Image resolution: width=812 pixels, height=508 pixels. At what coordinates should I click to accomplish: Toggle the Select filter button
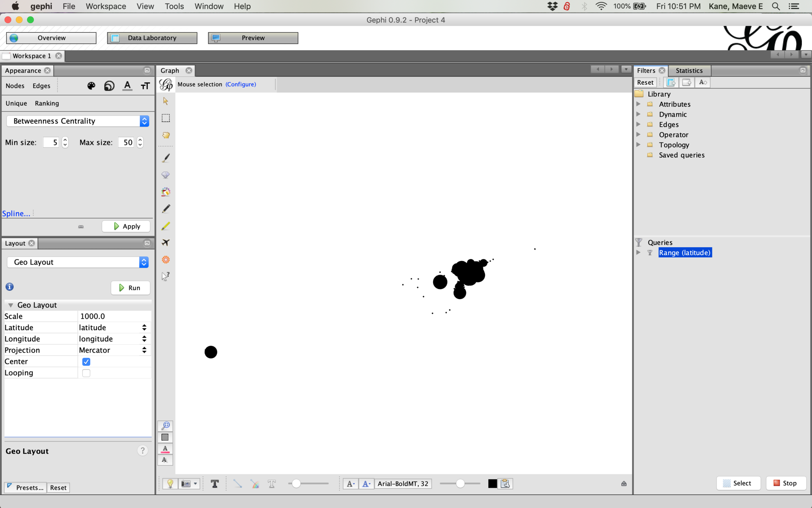pos(738,483)
